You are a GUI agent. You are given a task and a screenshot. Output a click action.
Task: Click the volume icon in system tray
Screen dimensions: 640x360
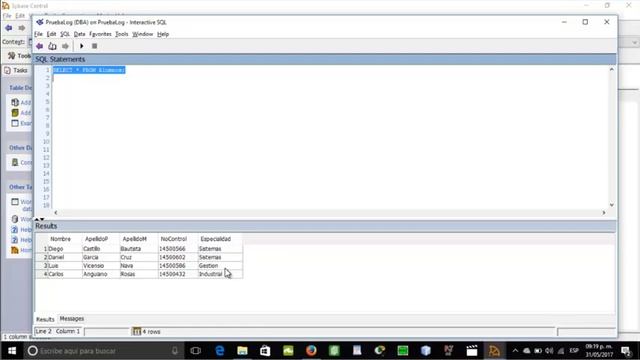(x=549, y=351)
